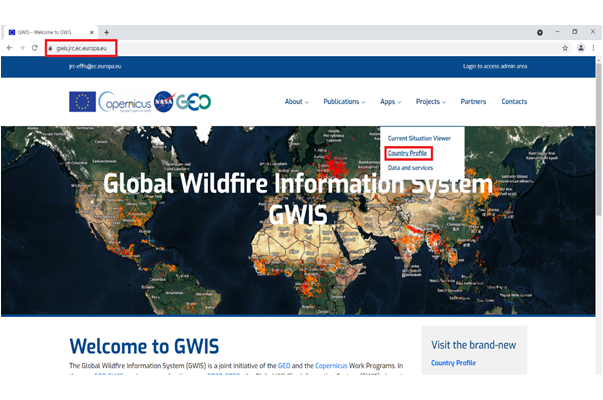
Task: Click Country Profile link in sidebar
Action: (x=453, y=363)
